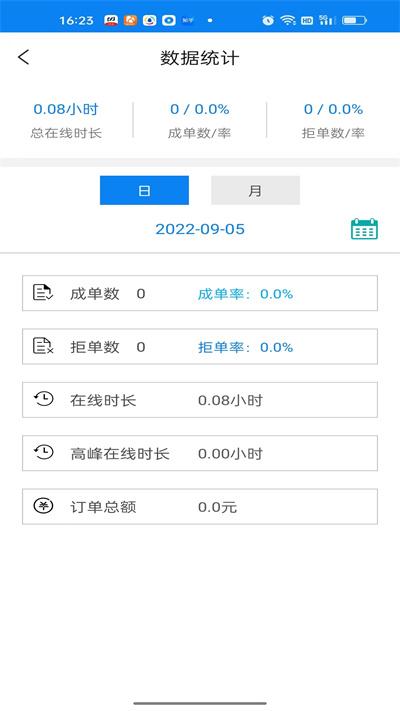Tap the 拒单率：0.0% text
This screenshot has width=400, height=711.
pos(245,347)
